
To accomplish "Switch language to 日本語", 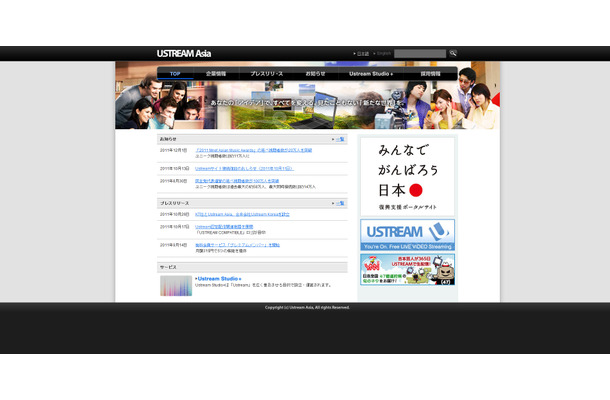I will pyautogui.click(x=361, y=54).
